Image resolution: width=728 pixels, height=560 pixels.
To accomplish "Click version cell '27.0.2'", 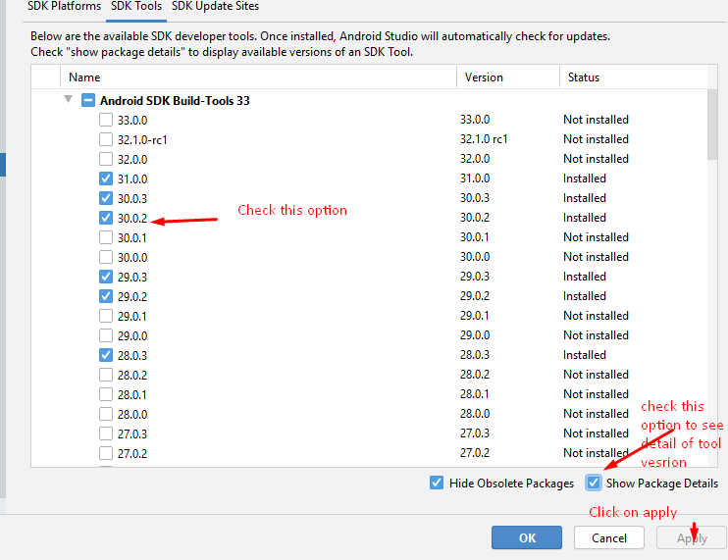I will pos(475,452).
